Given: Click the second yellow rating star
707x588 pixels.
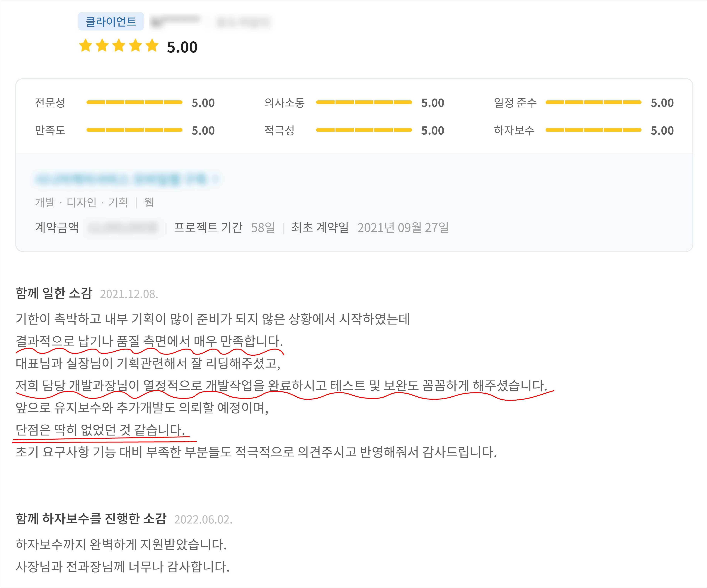Looking at the screenshot, I should click(102, 46).
